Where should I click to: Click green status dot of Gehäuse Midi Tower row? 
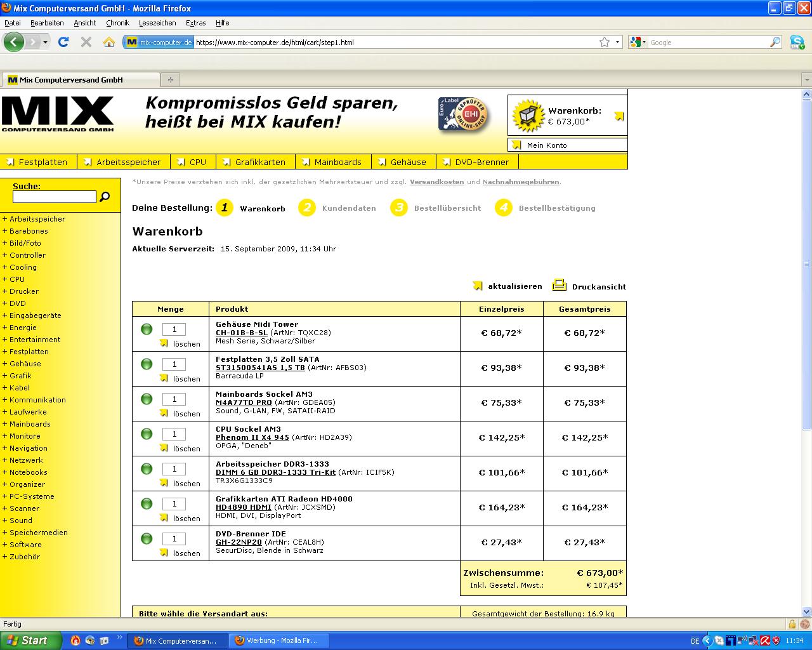(x=147, y=329)
